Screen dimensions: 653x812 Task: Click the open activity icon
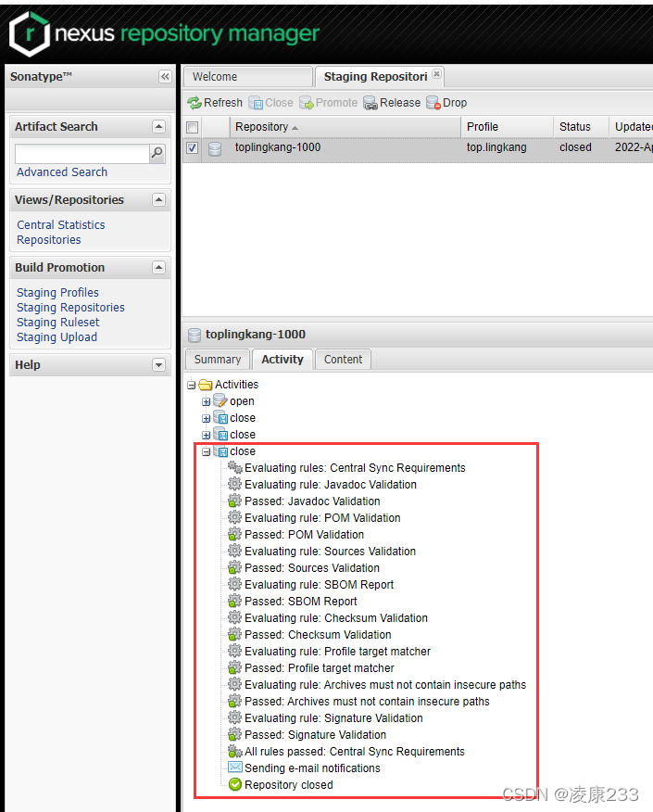click(220, 400)
